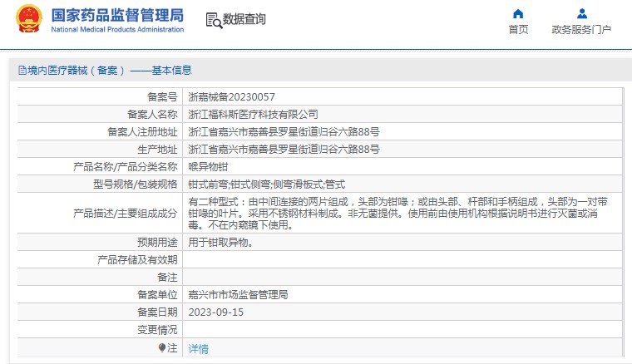Viewport: 632px width, 364px height.
Task: Click the 生产地址 row label
Action: pyautogui.click(x=157, y=150)
